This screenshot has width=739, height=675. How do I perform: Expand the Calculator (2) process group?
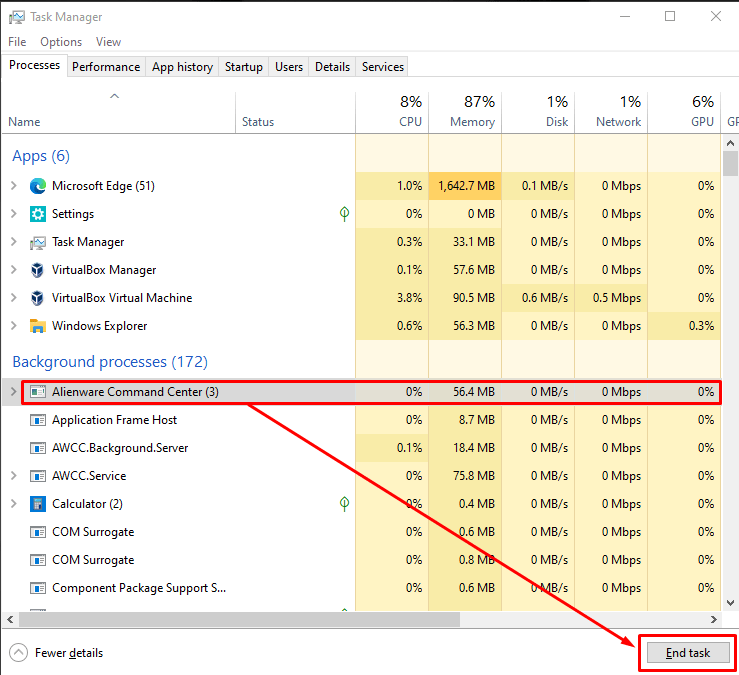coord(14,504)
